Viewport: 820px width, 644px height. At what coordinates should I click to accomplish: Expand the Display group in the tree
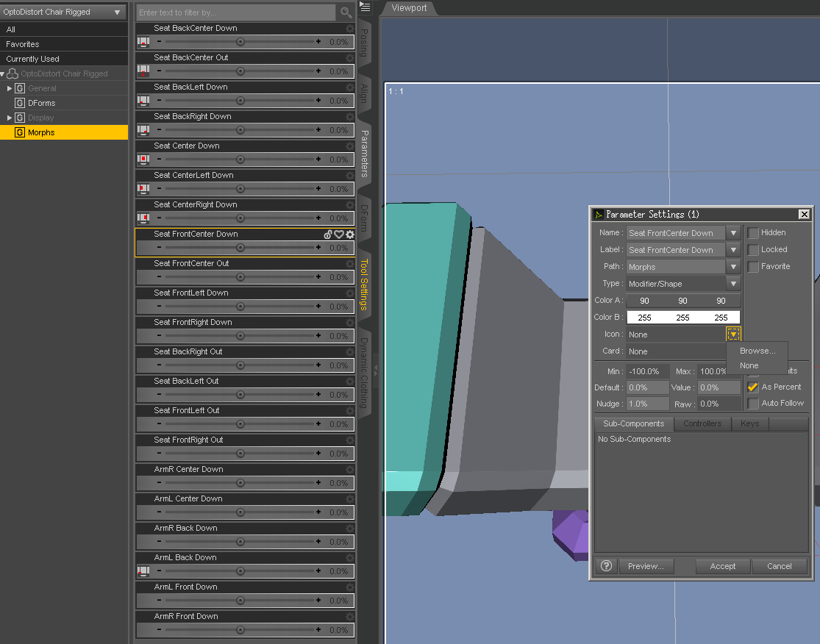10,118
